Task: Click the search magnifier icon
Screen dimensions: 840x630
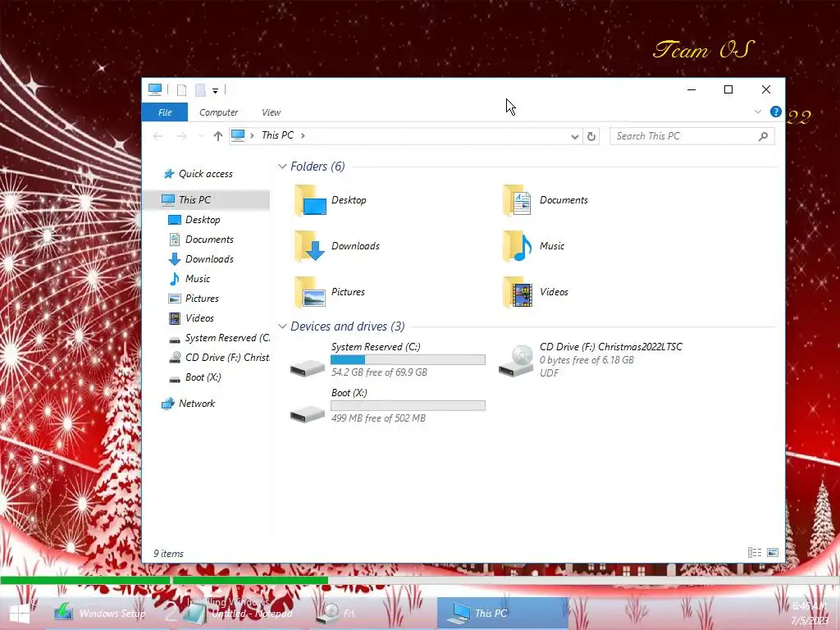Action: 763,136
